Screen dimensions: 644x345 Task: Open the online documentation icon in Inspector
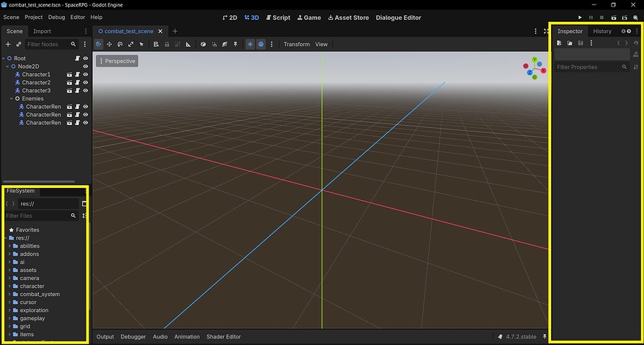click(x=636, y=55)
